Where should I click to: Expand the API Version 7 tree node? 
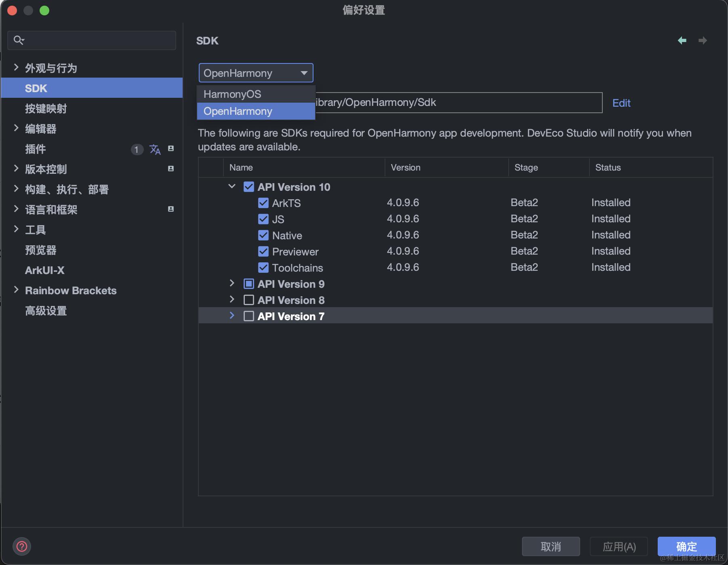click(x=232, y=316)
